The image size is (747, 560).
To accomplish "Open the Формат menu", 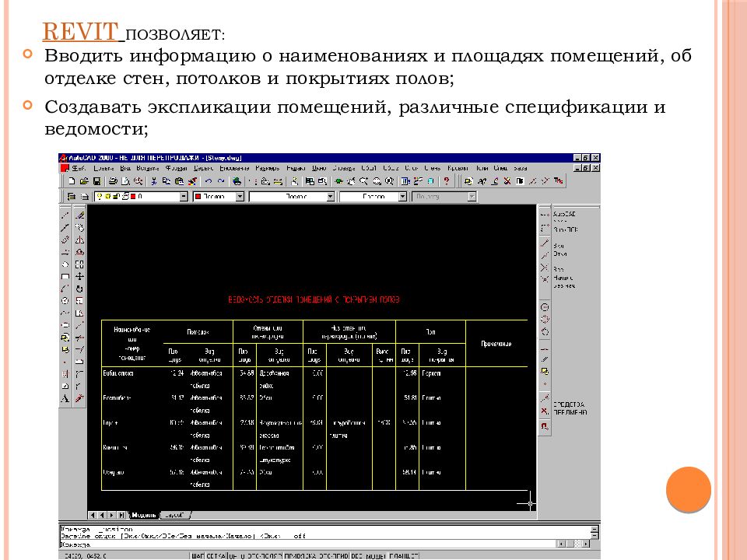I will [177, 168].
